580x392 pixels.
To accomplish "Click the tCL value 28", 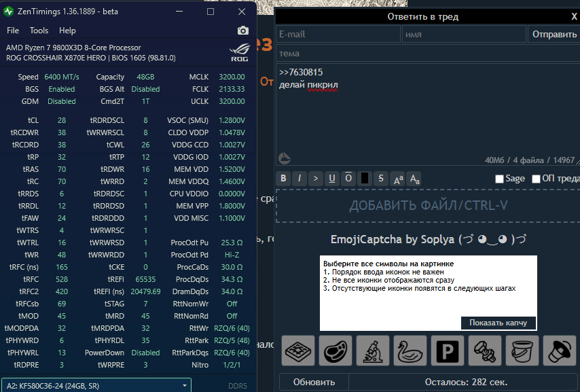I will click(62, 120).
